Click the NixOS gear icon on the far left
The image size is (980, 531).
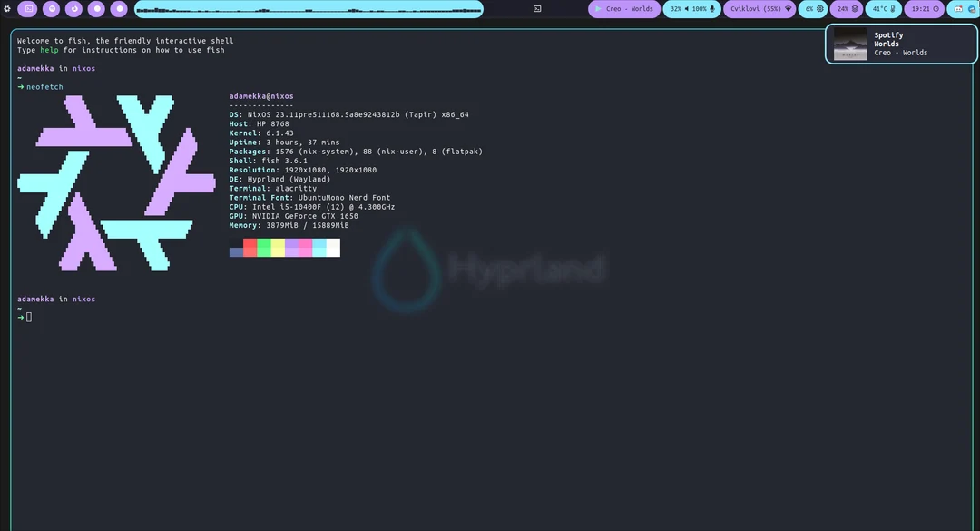7,8
